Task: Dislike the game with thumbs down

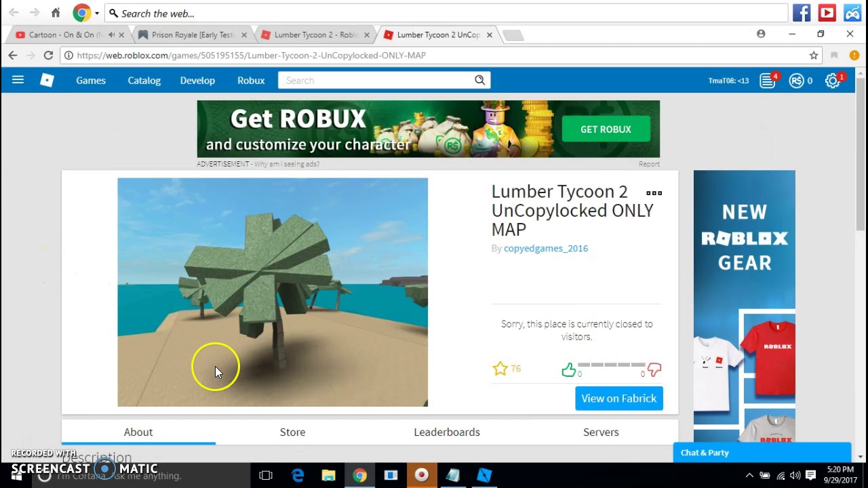Action: coord(654,369)
